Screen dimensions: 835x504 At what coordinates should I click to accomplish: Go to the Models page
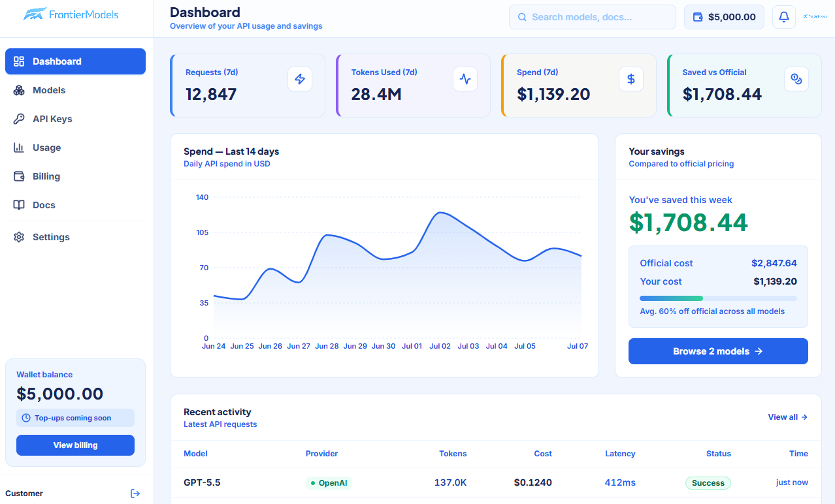pos(75,90)
